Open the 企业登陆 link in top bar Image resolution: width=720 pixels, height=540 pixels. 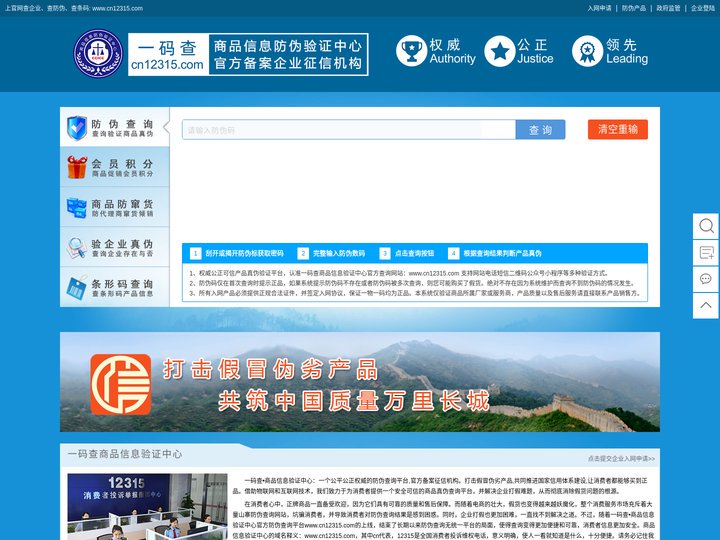click(x=703, y=8)
